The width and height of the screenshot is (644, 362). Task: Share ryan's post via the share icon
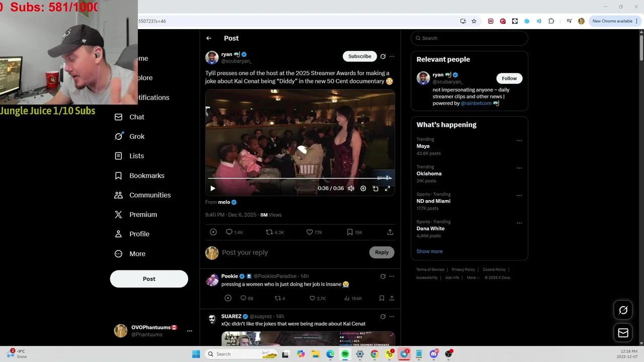pos(390,232)
